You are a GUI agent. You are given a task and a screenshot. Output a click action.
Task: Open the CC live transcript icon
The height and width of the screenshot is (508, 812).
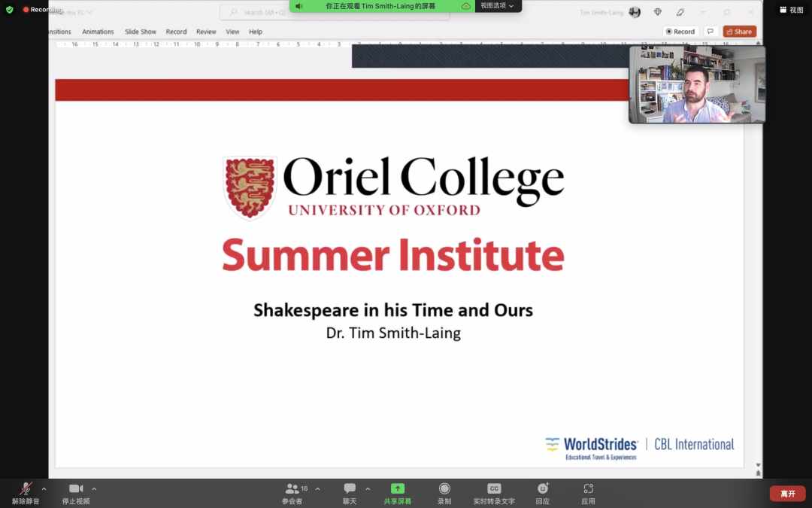[494, 488]
